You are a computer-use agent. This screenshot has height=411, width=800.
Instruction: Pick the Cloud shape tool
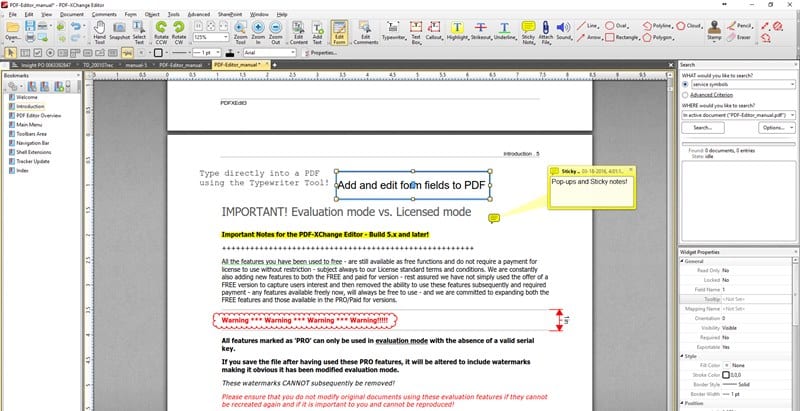(x=689, y=25)
